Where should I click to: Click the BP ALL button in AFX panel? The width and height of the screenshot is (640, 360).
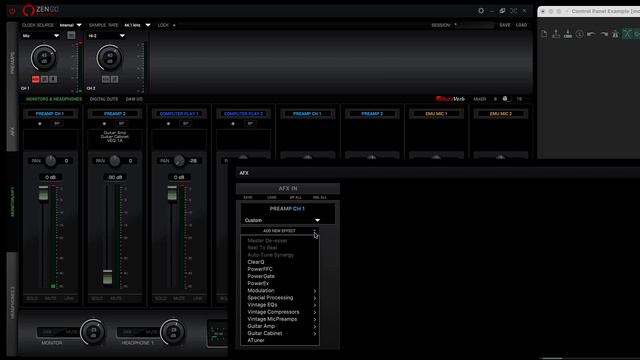coord(296,198)
